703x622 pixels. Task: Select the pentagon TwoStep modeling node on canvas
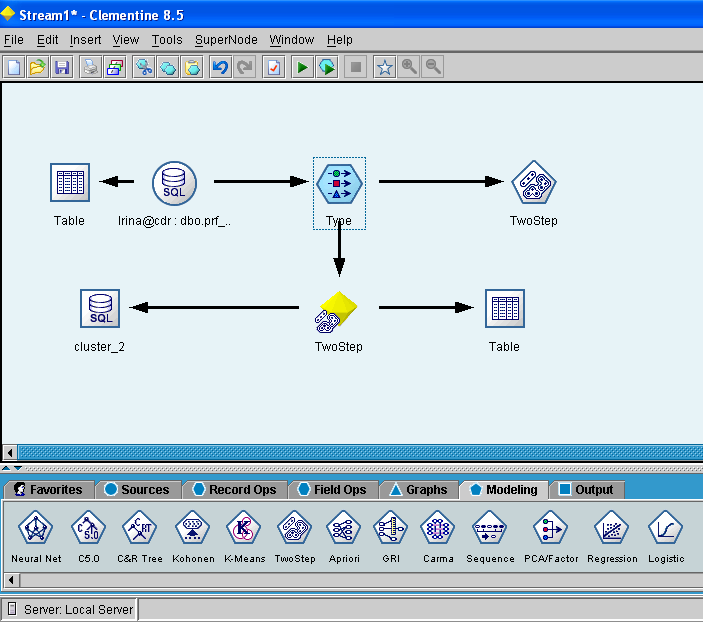point(534,183)
